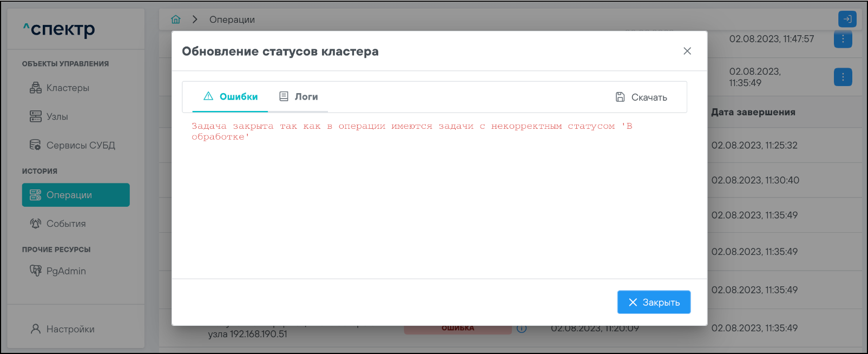868x354 pixels.
Task: Click the Операции breadcrumb text
Action: [232, 19]
